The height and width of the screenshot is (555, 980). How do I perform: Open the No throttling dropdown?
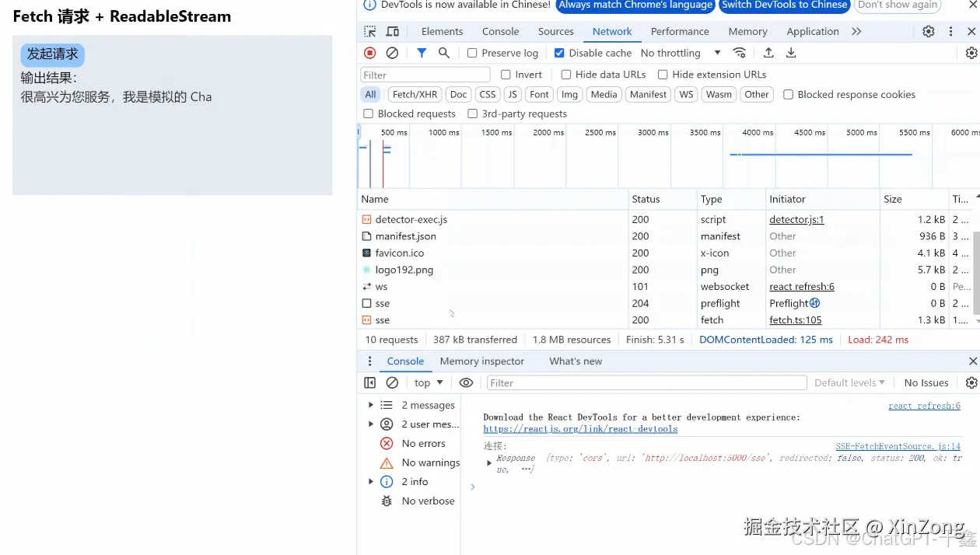(x=681, y=53)
